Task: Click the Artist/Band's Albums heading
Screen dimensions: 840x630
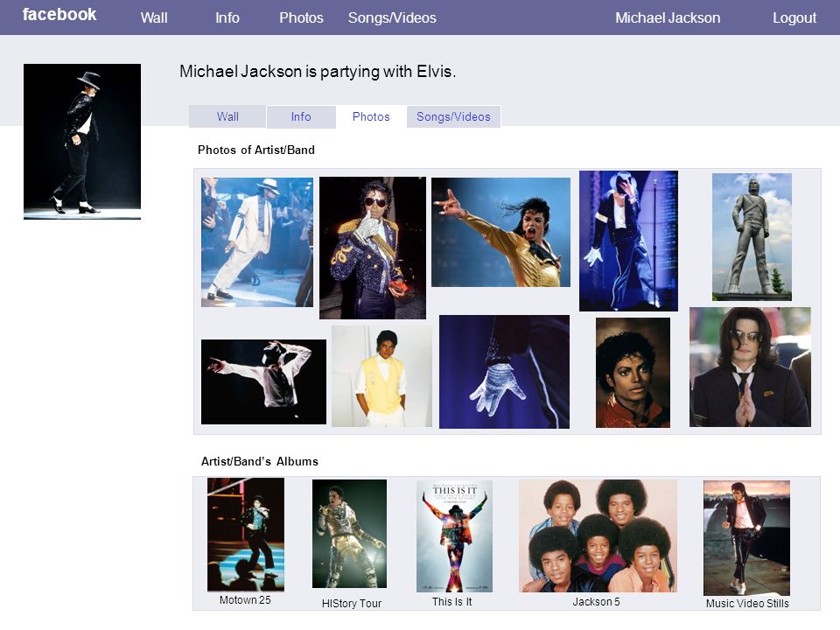Action: pos(259,461)
